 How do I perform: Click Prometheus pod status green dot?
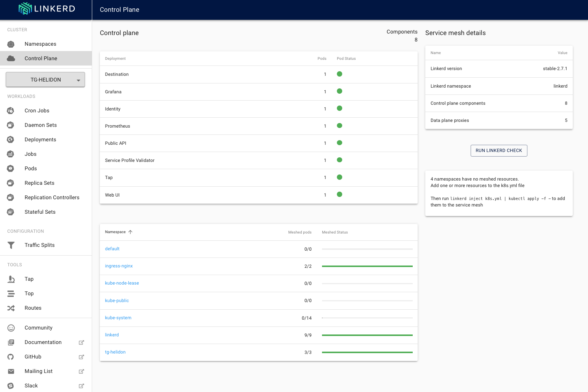coord(340,126)
